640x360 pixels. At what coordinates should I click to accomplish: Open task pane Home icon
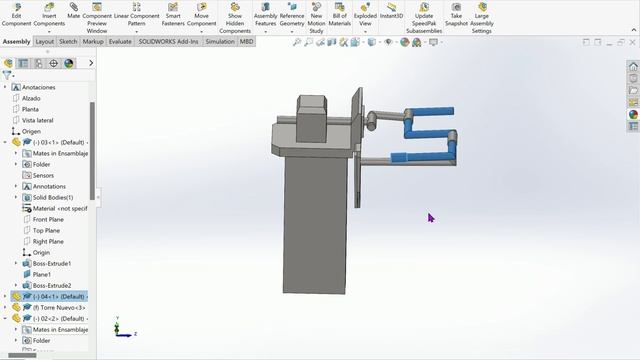[633, 66]
